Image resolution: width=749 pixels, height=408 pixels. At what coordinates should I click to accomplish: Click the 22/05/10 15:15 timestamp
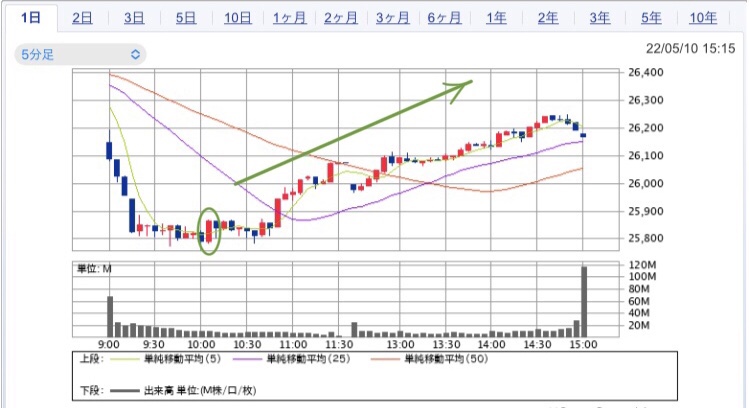pos(690,49)
